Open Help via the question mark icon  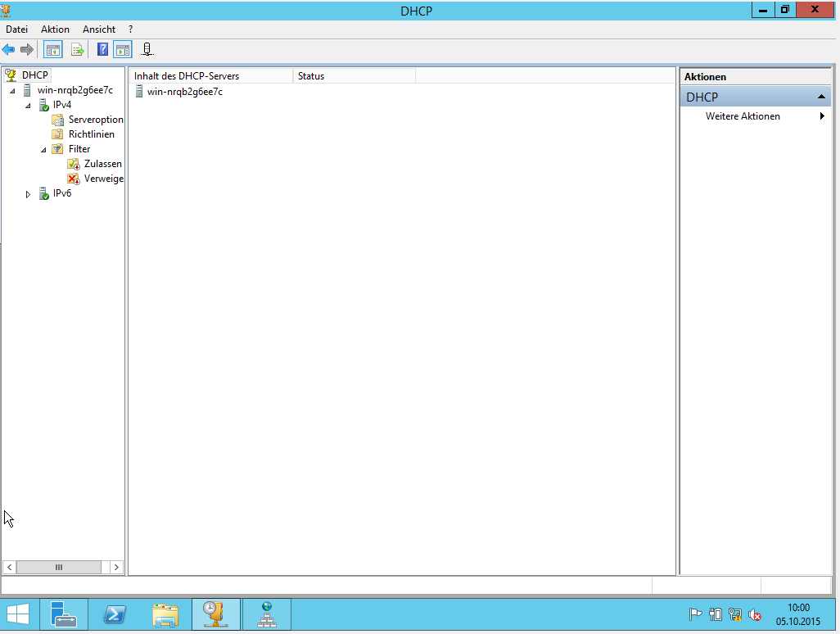tap(102, 50)
